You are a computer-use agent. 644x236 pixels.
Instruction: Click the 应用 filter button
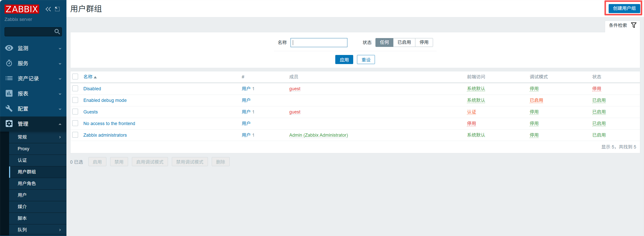pos(344,60)
